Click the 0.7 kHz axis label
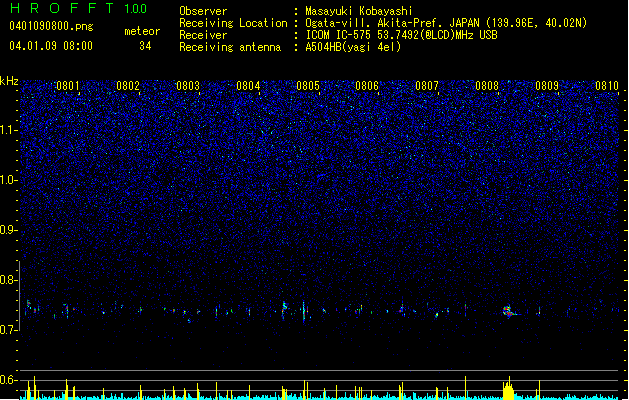This screenshot has width=629, height=400. coord(9,330)
